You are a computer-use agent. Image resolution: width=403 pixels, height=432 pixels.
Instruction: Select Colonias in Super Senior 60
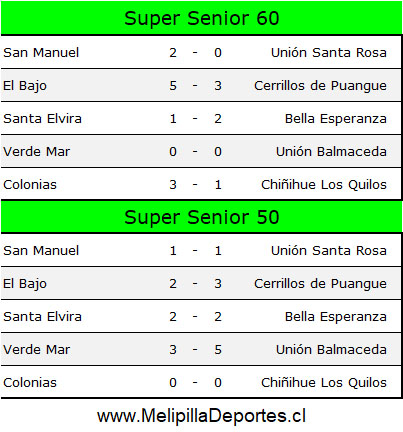(30, 185)
